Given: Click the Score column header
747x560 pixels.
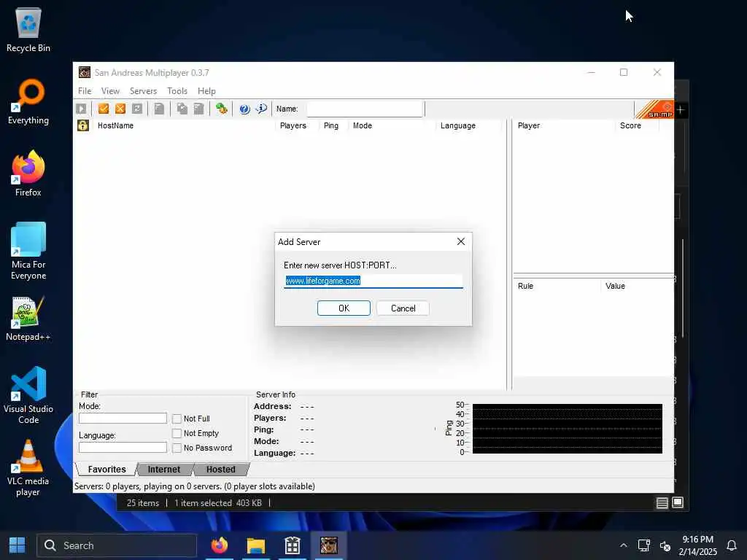Looking at the screenshot, I should coord(637,125).
